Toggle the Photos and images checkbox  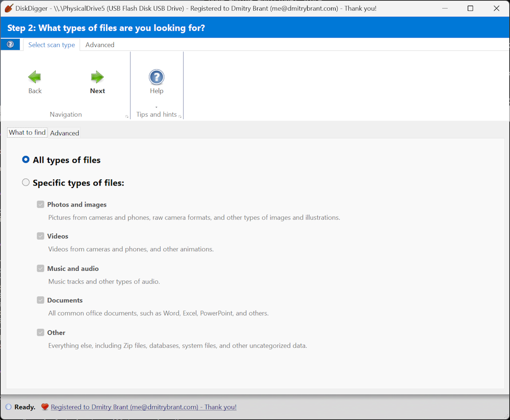tap(40, 204)
